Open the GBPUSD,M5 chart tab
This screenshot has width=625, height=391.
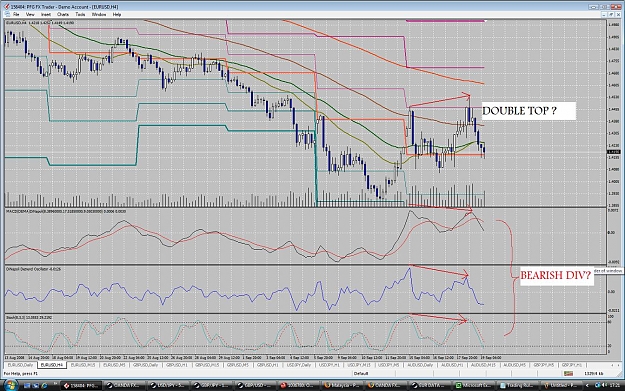click(x=238, y=365)
